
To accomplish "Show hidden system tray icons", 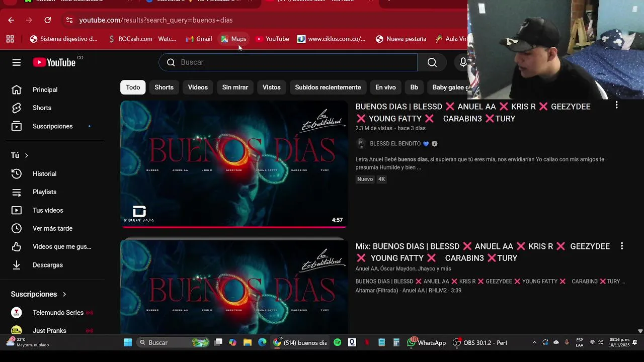I will pos(534,342).
